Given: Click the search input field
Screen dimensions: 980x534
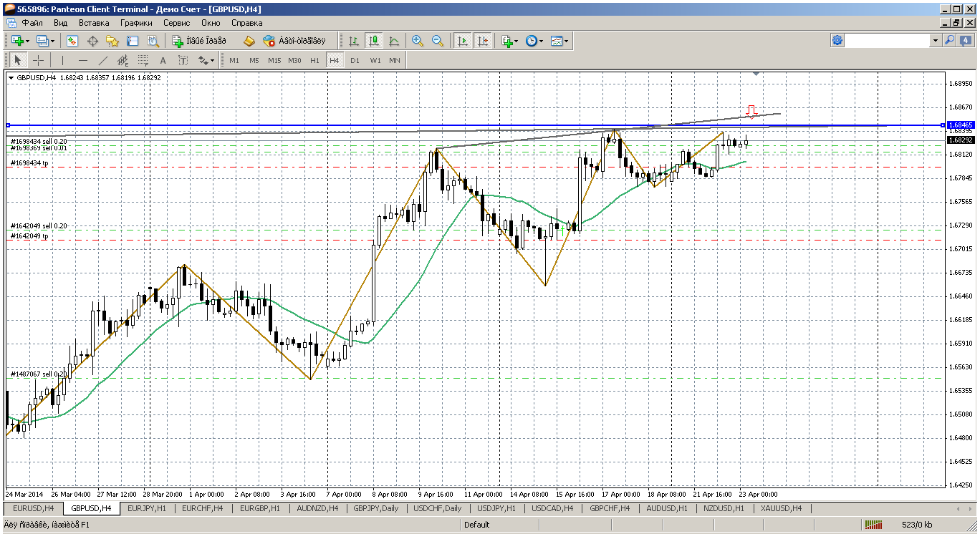Looking at the screenshot, I should coord(888,41).
